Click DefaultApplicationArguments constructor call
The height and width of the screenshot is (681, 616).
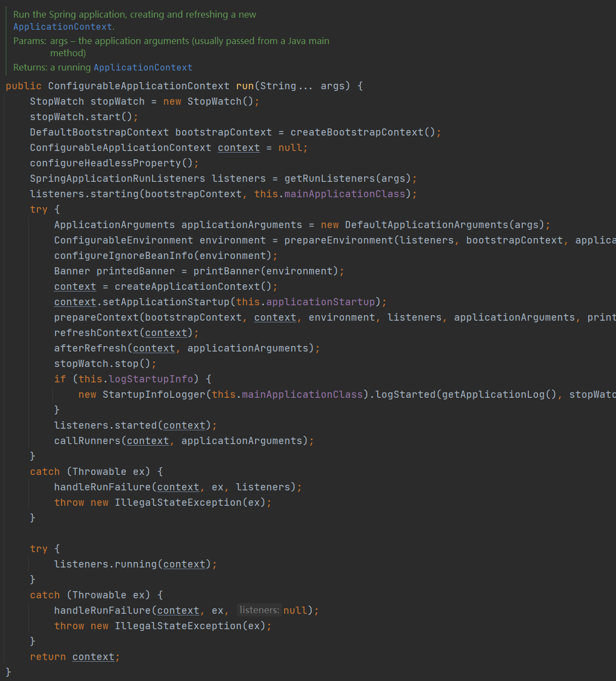[426, 225]
